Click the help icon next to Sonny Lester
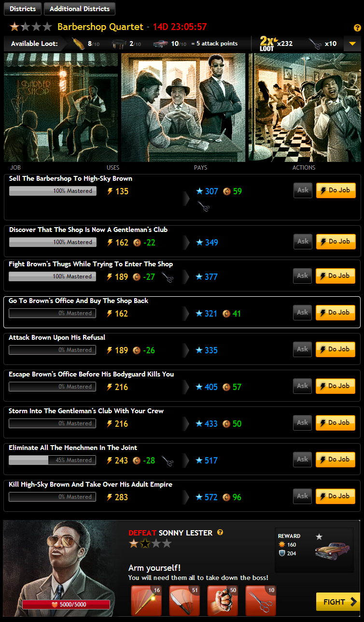Screen dimensions: 364x622 pyautogui.click(x=220, y=533)
